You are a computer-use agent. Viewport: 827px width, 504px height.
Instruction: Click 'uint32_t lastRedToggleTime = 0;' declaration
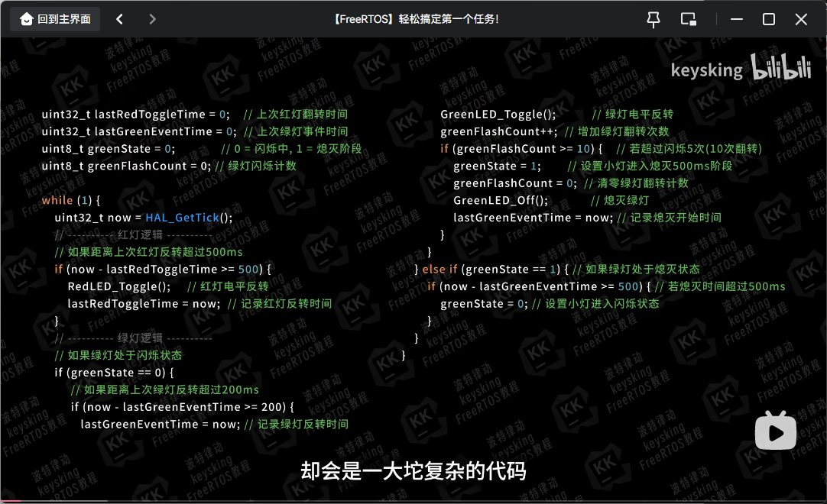pos(135,115)
